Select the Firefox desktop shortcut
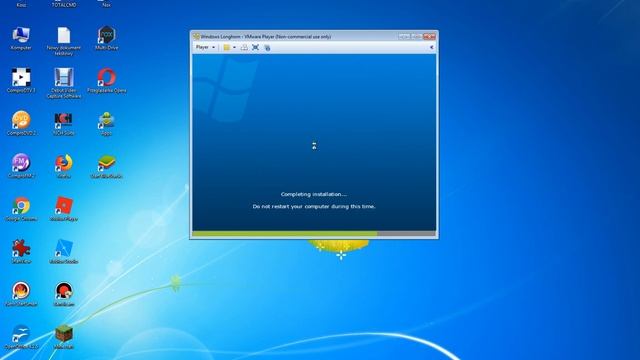 (64, 166)
